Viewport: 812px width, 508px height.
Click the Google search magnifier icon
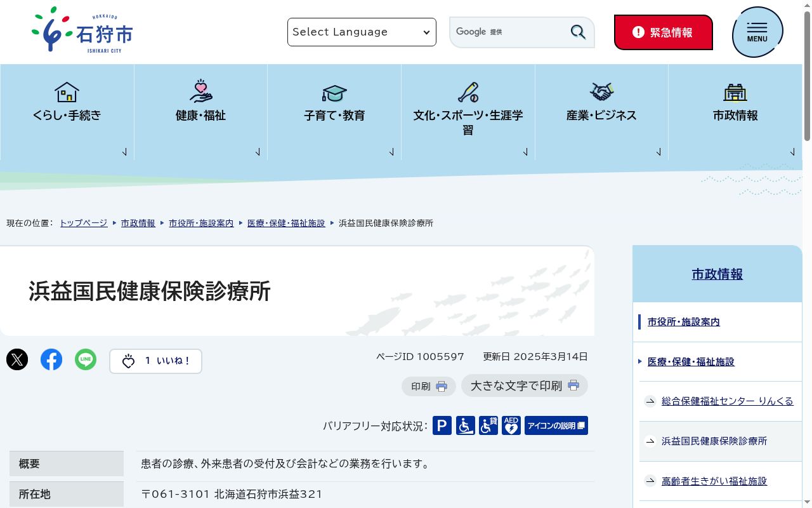(578, 32)
